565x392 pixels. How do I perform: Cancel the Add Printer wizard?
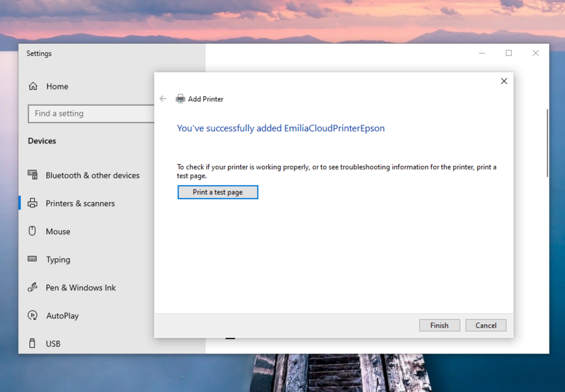(x=486, y=325)
